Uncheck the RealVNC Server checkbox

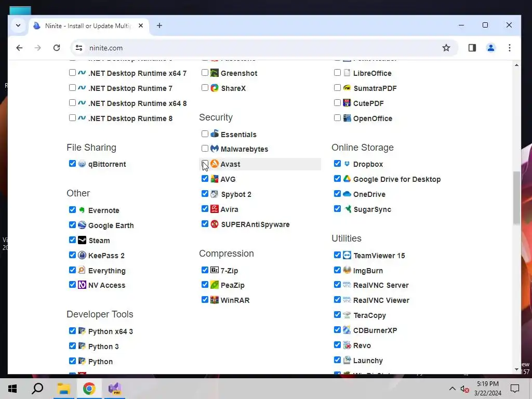click(337, 284)
